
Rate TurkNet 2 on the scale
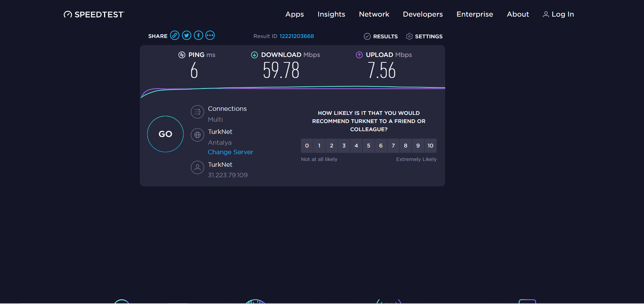coord(332,146)
